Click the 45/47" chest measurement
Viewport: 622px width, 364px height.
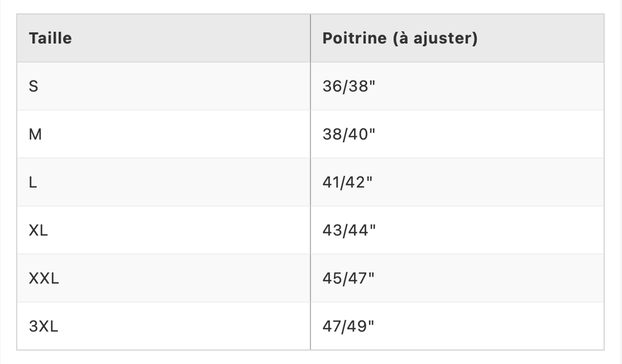[348, 279]
